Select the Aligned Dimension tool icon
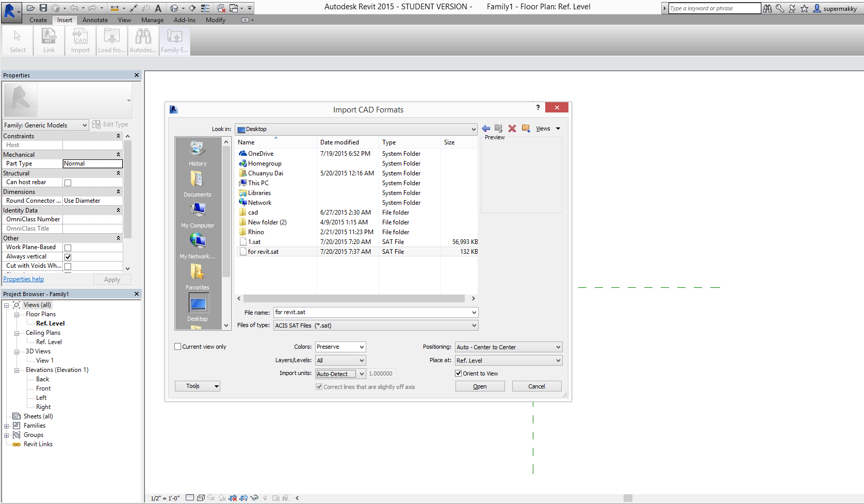The height and width of the screenshot is (504, 864). tap(134, 8)
